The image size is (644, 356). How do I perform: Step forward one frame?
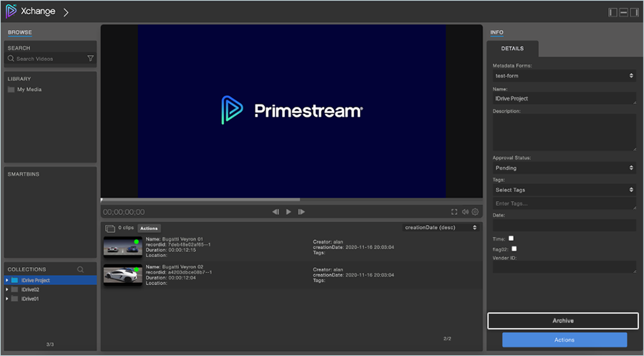pos(301,212)
